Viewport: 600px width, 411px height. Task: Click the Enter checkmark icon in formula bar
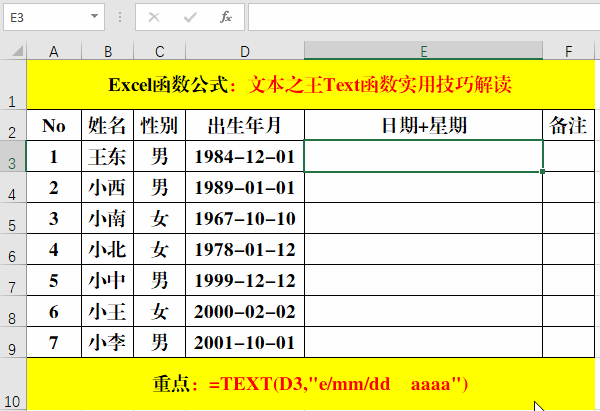coord(190,17)
